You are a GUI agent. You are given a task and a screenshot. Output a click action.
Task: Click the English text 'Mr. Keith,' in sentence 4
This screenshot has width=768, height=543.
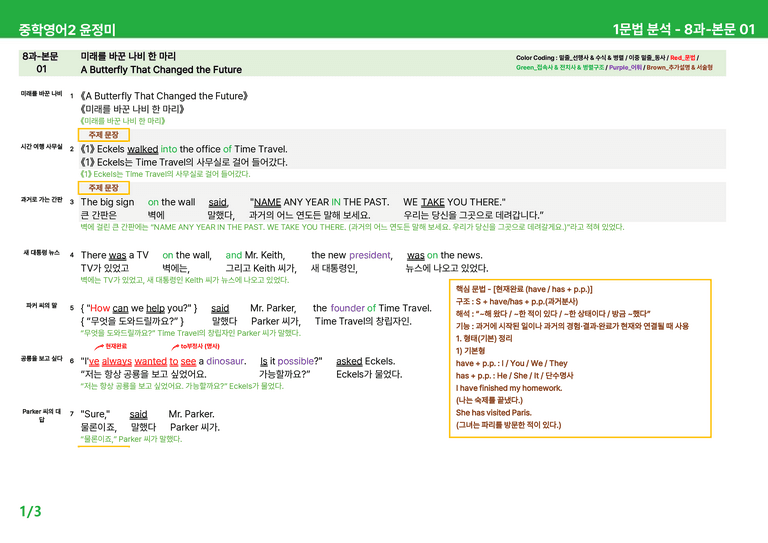(264, 255)
